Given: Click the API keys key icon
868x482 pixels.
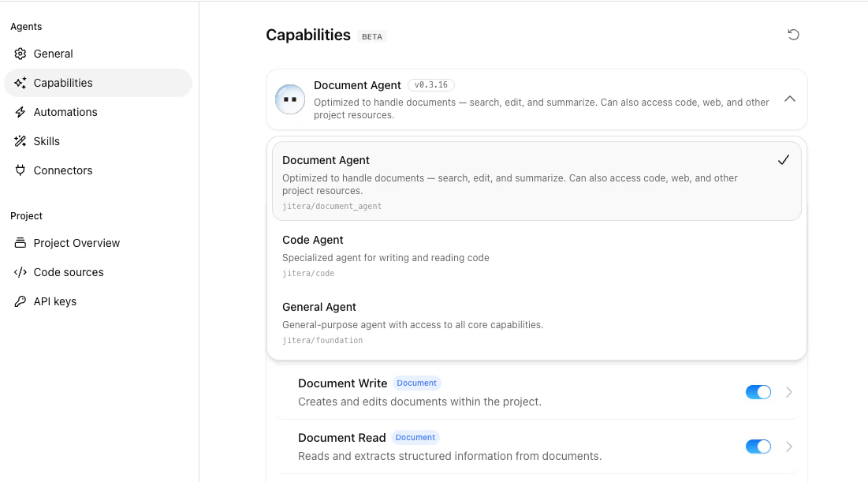Looking at the screenshot, I should click(x=20, y=301).
